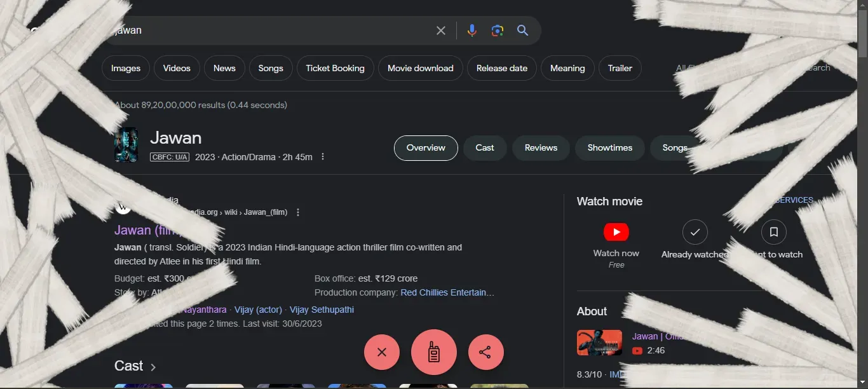The width and height of the screenshot is (868, 389).
Task: Toggle the Want to watch bookmark
Action: click(x=774, y=232)
